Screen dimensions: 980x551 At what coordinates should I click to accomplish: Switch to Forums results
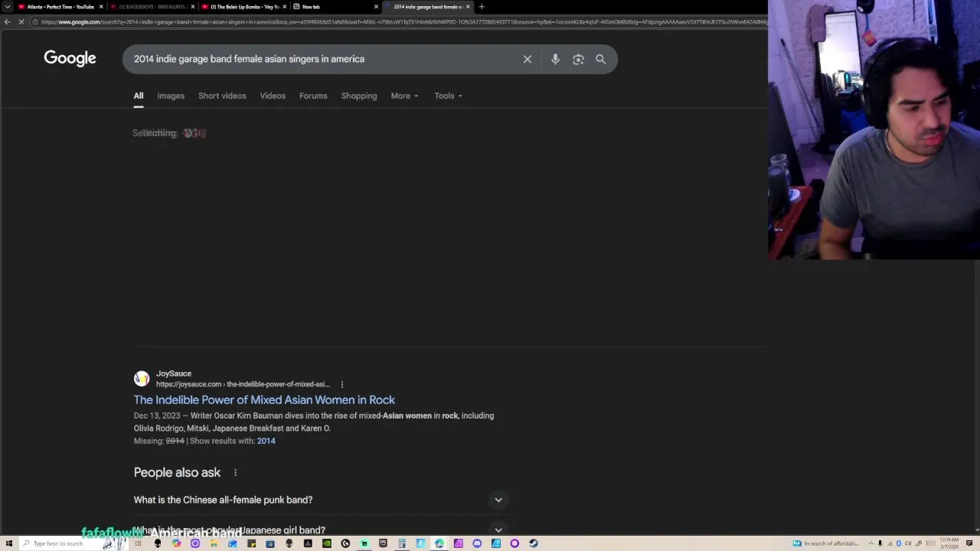(x=313, y=96)
